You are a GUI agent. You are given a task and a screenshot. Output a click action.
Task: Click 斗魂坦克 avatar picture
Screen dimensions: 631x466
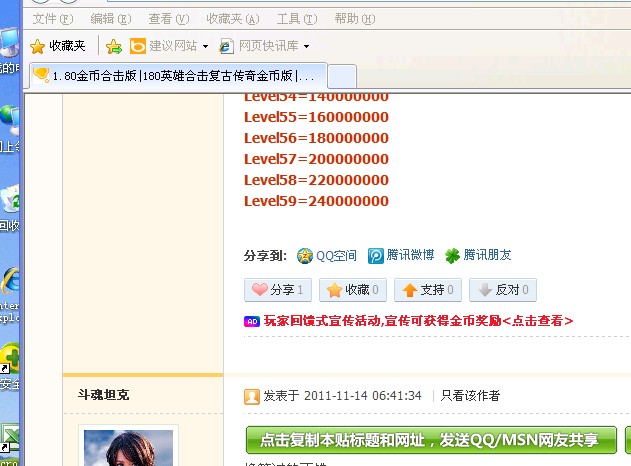128,447
